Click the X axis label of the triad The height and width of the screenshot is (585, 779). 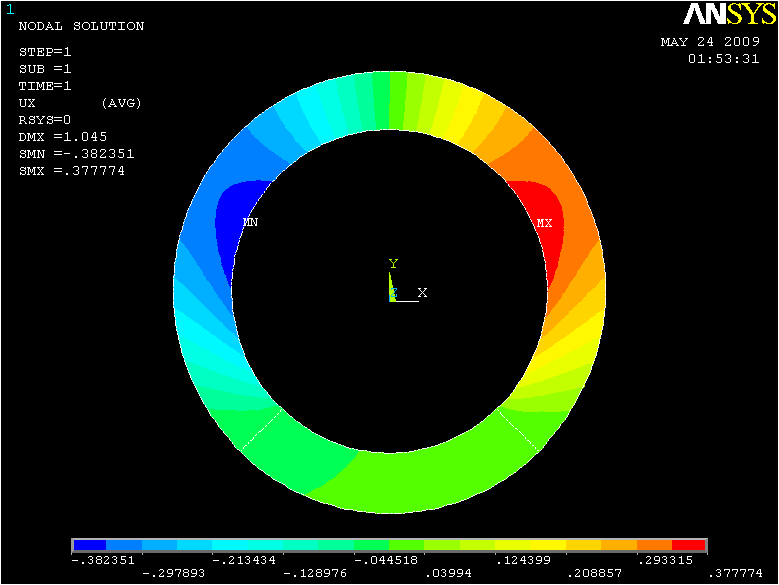tap(422, 293)
